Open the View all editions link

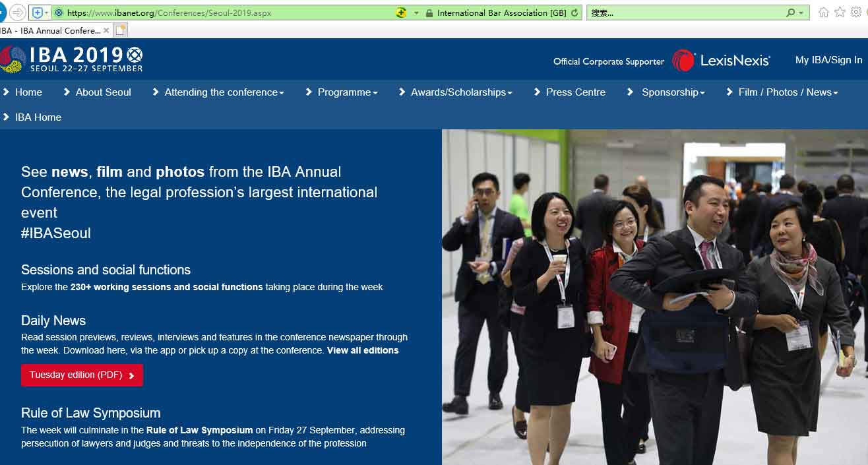coord(363,350)
